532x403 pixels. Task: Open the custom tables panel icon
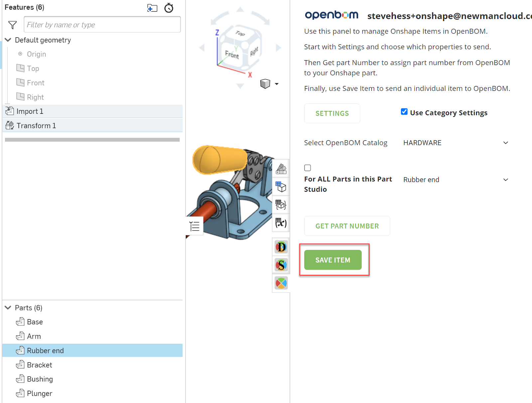[x=281, y=205]
